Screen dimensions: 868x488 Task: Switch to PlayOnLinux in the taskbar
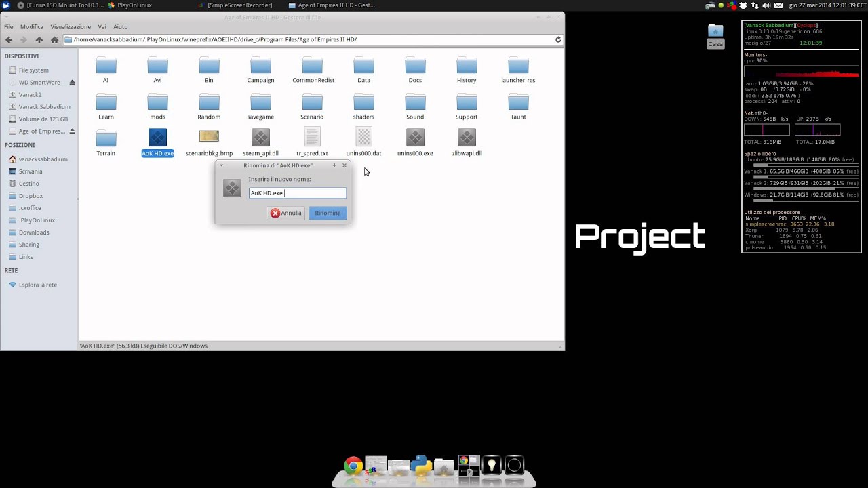[130, 5]
